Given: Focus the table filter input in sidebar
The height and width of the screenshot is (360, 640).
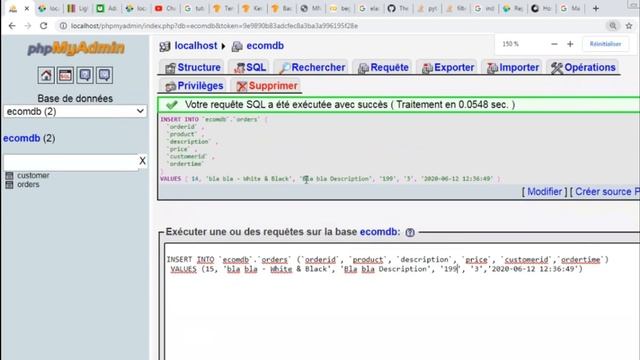Looking at the screenshot, I should [x=71, y=162].
